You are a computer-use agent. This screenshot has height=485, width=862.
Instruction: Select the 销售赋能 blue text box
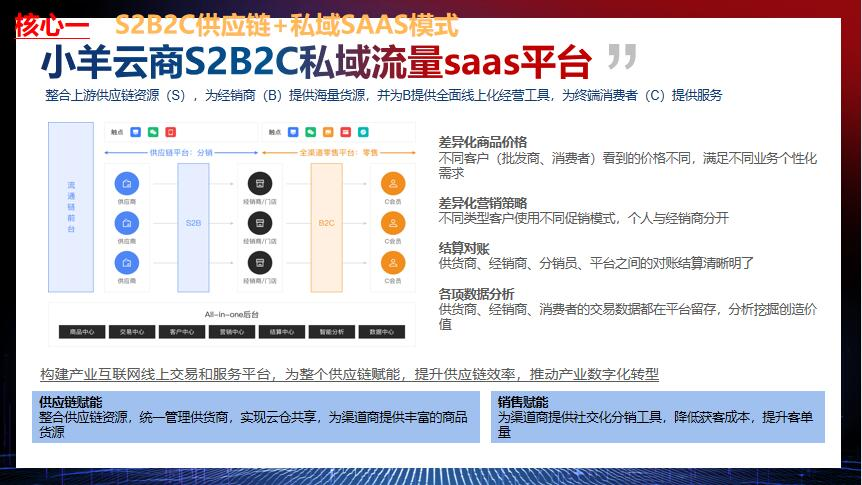click(x=658, y=417)
